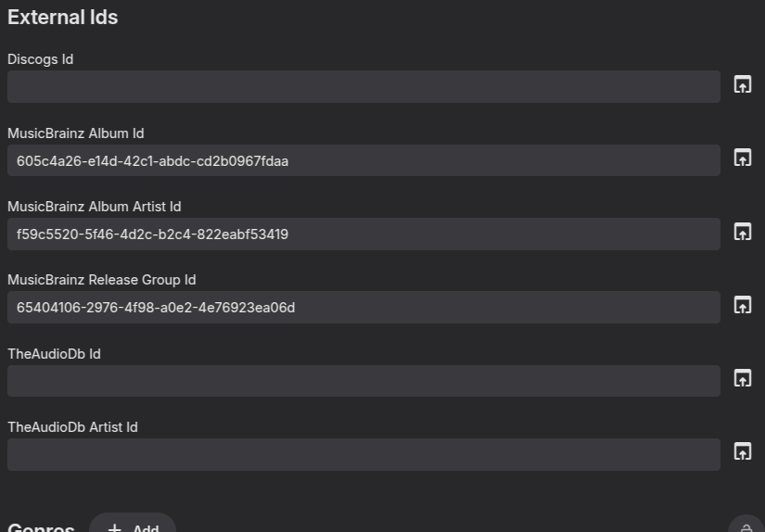Screen dimensions: 765x532
Task: Click the field containing f59c5520-5f46-4d2c
Action: pyautogui.click(x=363, y=234)
